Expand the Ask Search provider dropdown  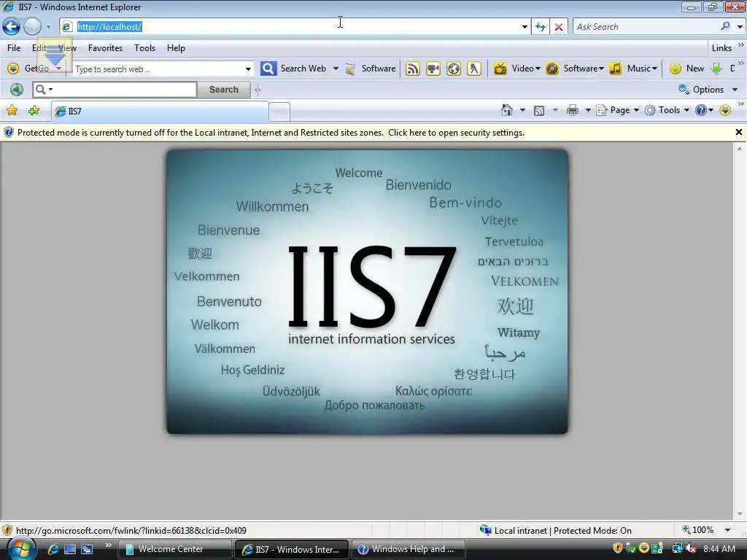coord(740,27)
